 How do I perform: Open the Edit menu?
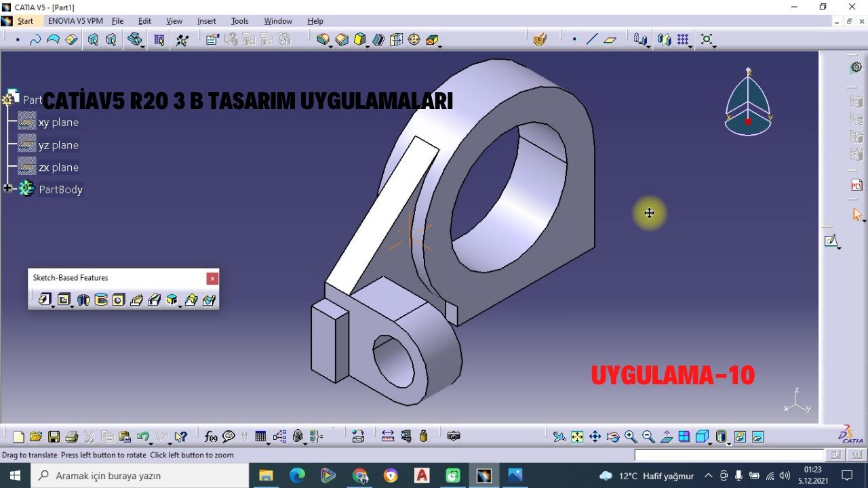pos(144,21)
